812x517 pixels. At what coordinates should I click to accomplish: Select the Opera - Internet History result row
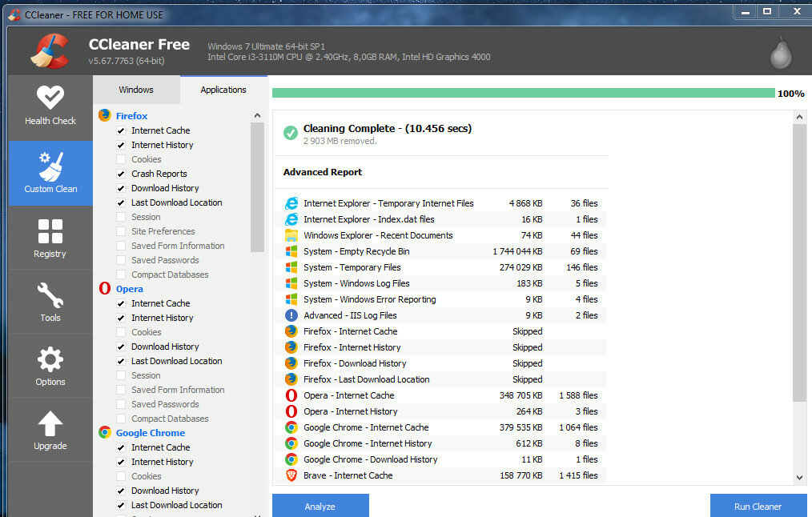point(440,411)
